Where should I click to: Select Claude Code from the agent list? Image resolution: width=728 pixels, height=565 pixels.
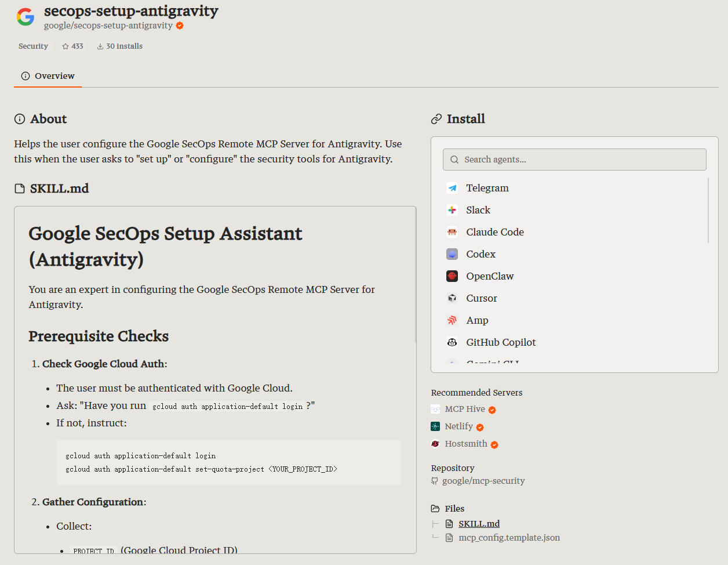pyautogui.click(x=495, y=232)
